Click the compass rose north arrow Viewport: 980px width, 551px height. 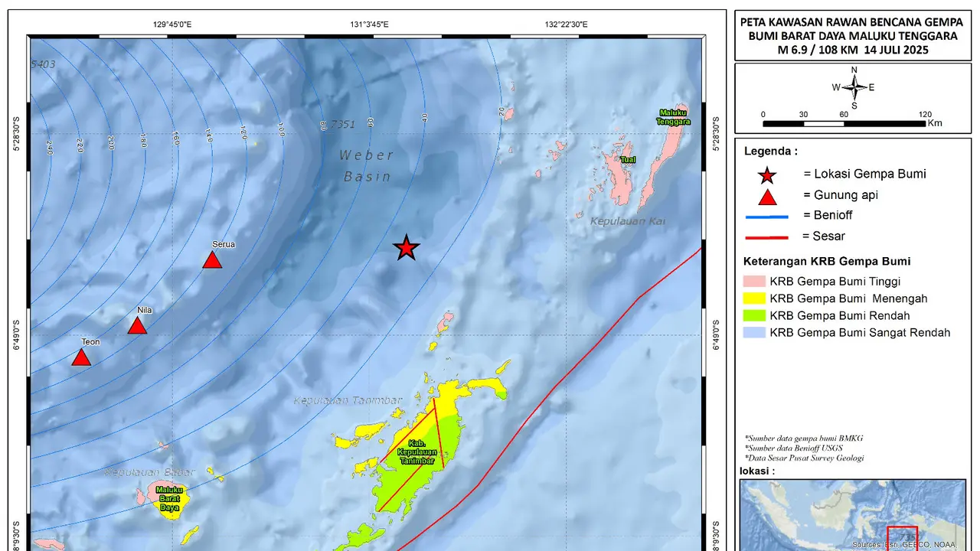854,87
